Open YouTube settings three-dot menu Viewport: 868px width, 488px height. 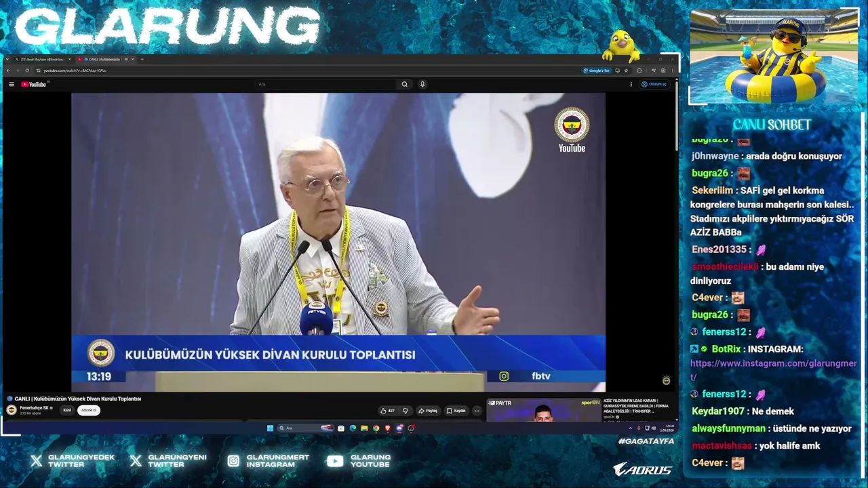point(631,84)
